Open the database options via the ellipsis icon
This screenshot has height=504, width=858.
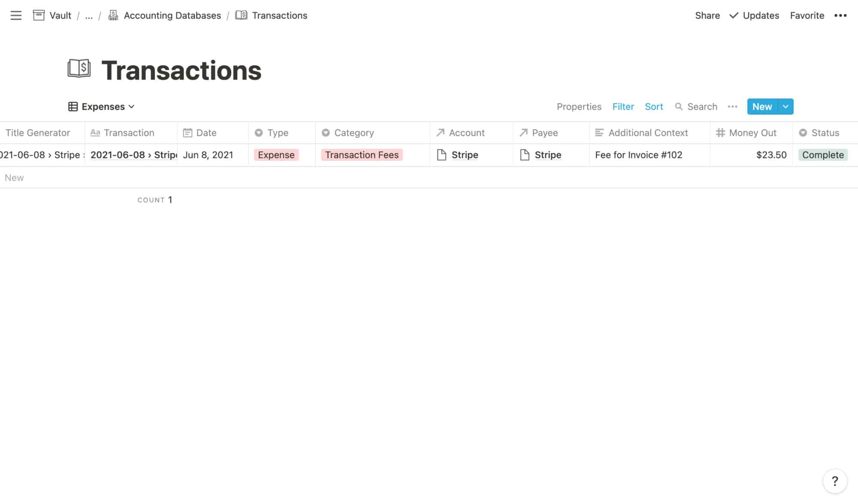pos(732,106)
